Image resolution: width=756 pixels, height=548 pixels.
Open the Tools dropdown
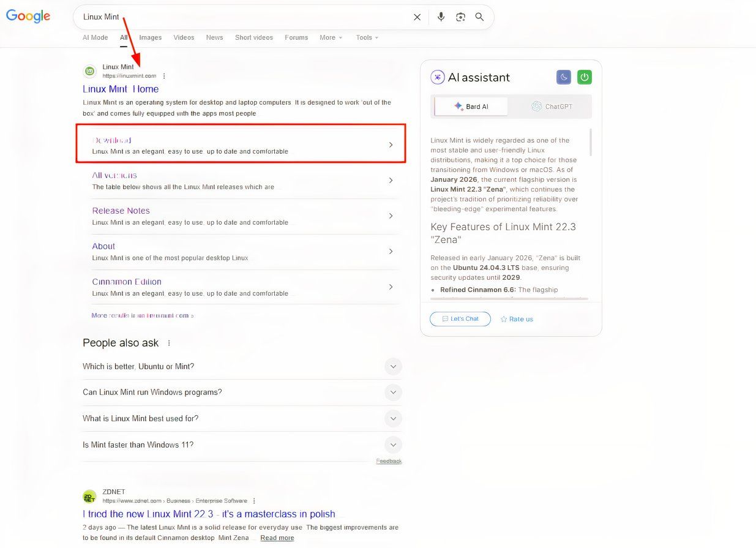point(366,37)
